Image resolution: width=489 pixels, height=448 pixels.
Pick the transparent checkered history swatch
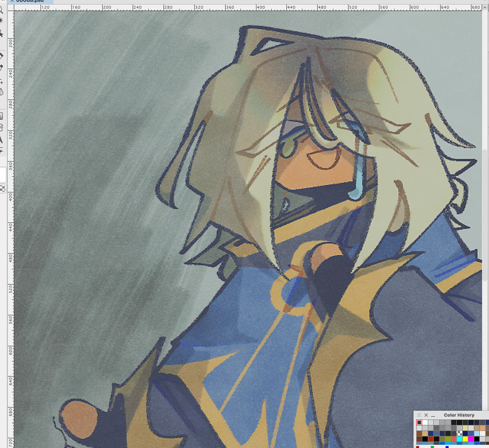[x=460, y=433]
